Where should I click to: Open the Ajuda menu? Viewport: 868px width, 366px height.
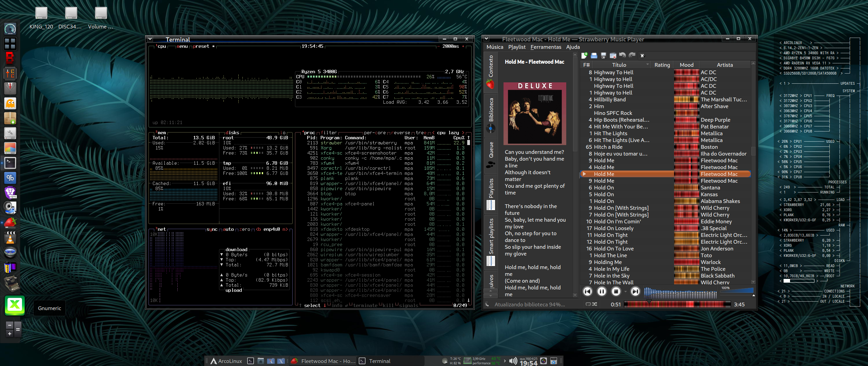pyautogui.click(x=573, y=47)
